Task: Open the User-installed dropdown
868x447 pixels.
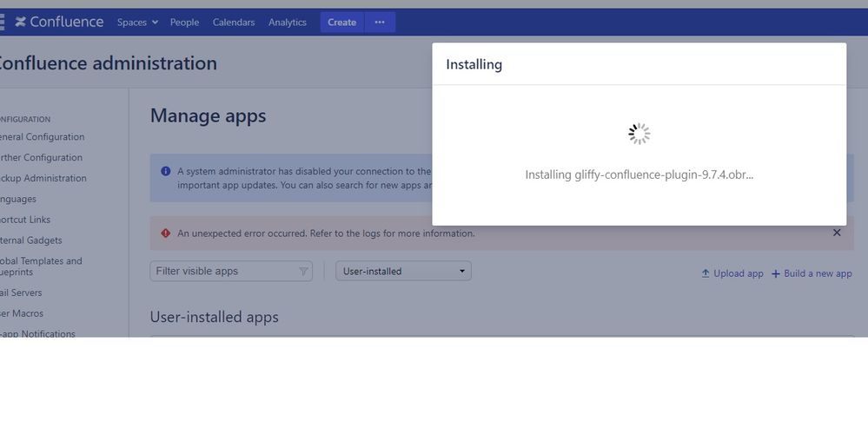Action: pyautogui.click(x=403, y=271)
